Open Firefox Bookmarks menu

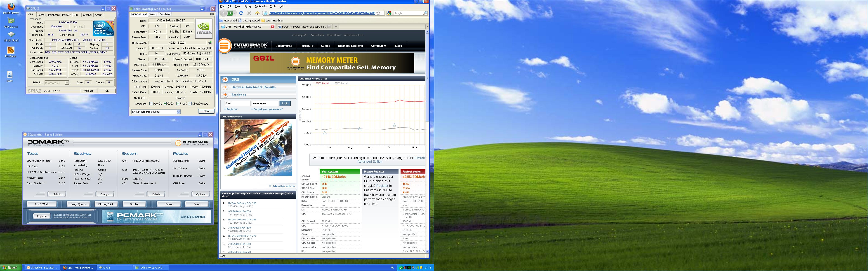pyautogui.click(x=260, y=6)
